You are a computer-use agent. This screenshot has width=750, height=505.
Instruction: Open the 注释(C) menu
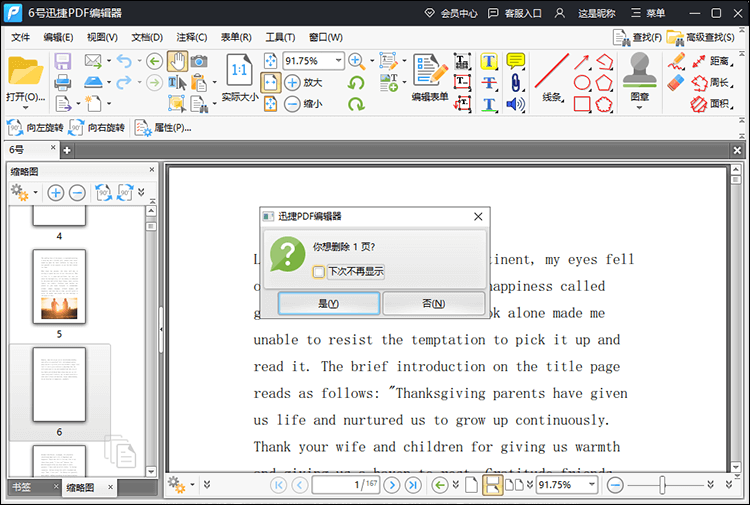[191, 37]
